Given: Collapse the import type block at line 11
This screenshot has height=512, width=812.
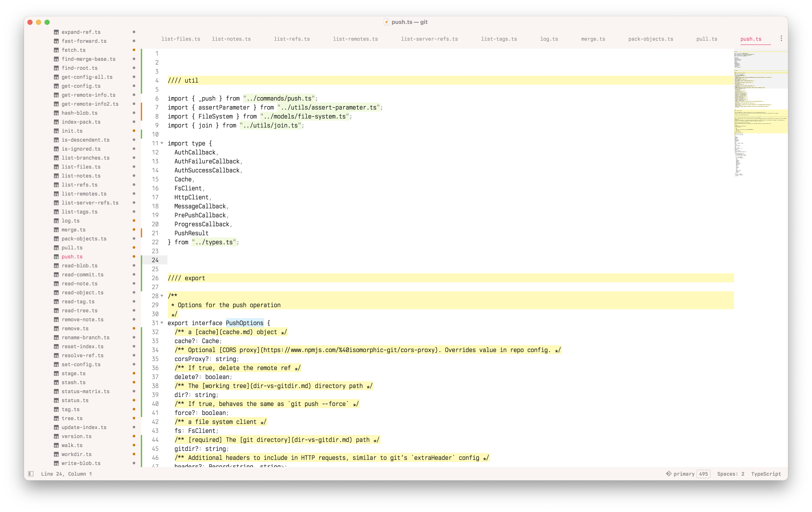Looking at the screenshot, I should [162, 143].
